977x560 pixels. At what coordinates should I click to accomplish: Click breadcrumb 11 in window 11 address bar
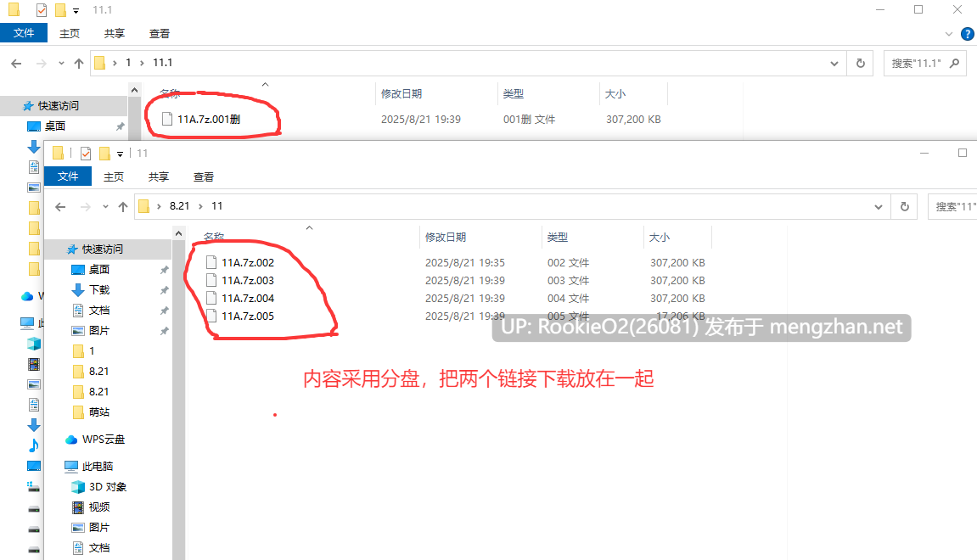tap(216, 206)
